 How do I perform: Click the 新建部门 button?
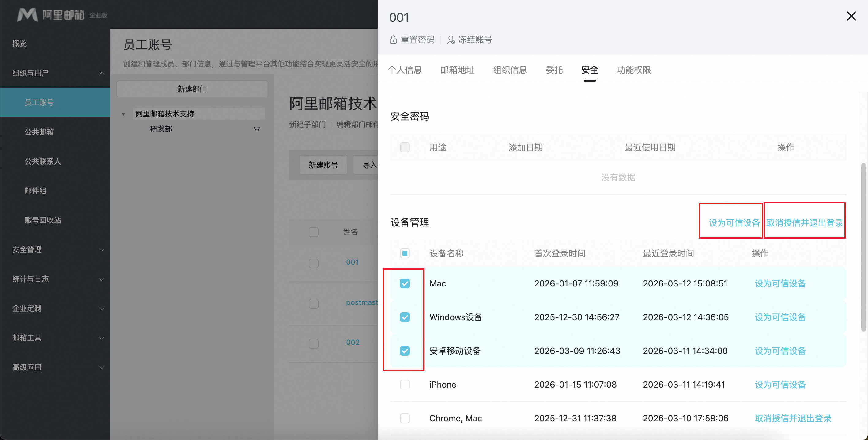point(192,89)
